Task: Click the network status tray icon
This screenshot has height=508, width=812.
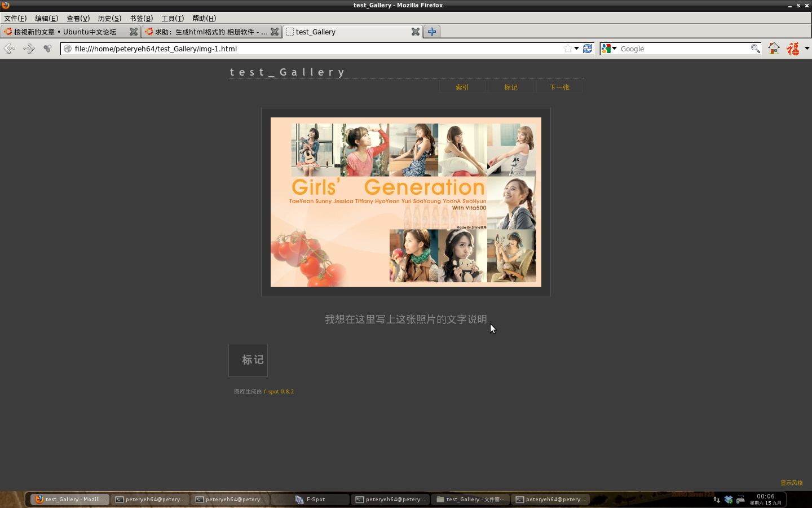Action: [717, 499]
